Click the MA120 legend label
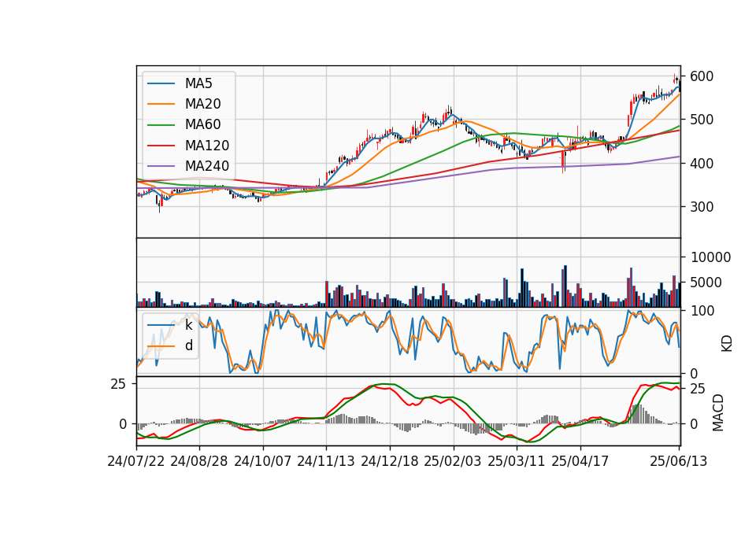This screenshot has width=756, height=543. [x=207, y=146]
